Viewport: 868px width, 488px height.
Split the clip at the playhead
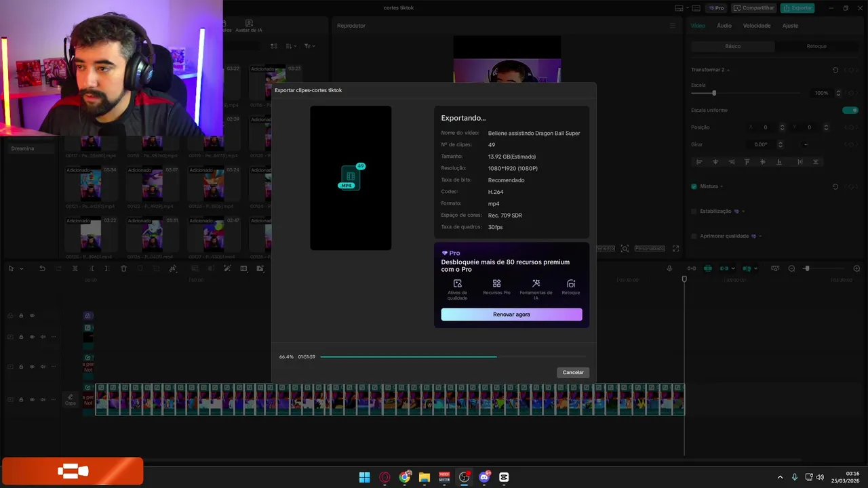click(75, 268)
